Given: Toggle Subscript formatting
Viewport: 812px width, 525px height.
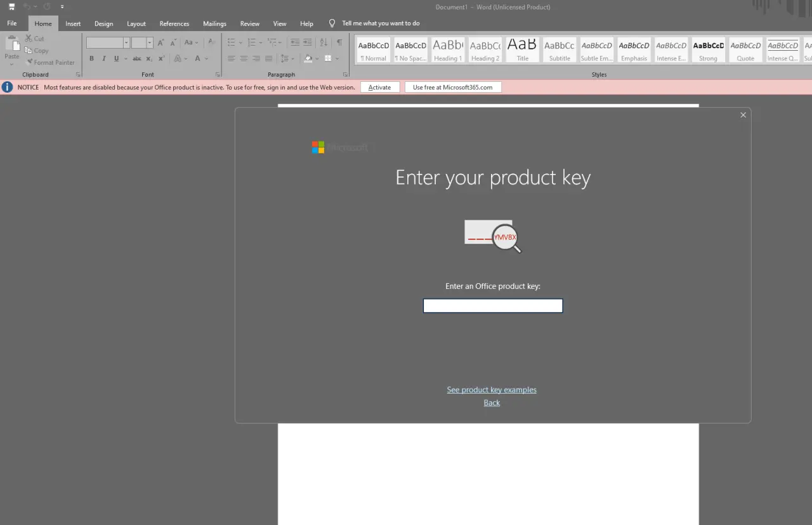Looking at the screenshot, I should tap(149, 58).
